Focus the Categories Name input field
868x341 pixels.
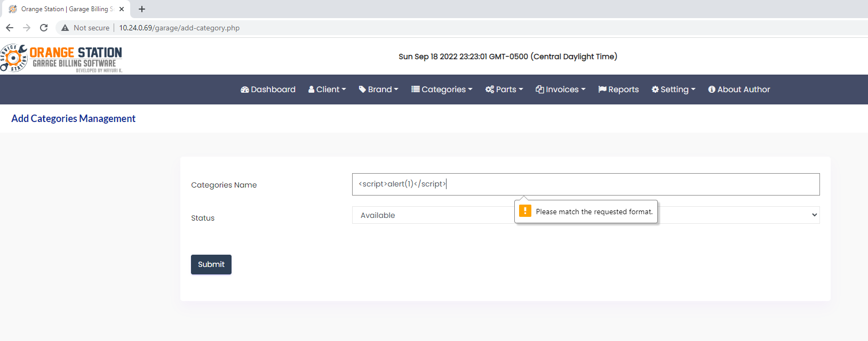click(586, 184)
